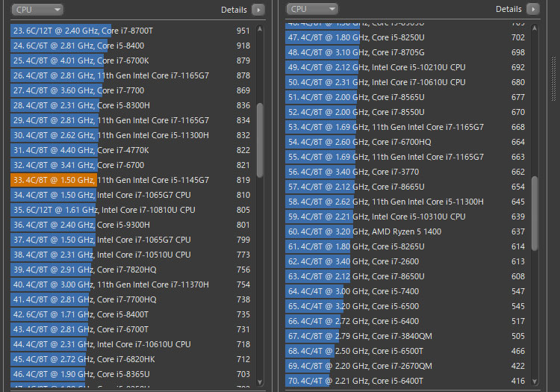Click the Details arrow above the i7-8700T list

click(x=258, y=10)
